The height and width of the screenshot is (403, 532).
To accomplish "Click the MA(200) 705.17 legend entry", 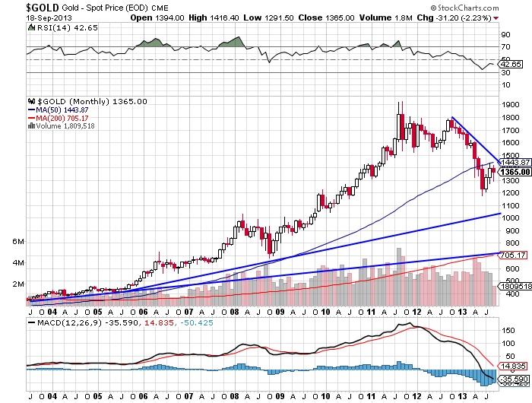I will (58, 118).
